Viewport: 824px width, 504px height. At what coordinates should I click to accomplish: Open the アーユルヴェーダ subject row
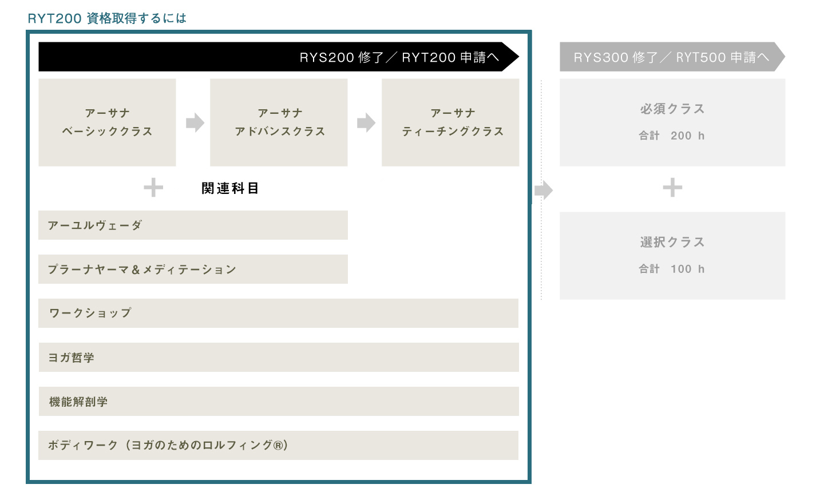click(193, 225)
